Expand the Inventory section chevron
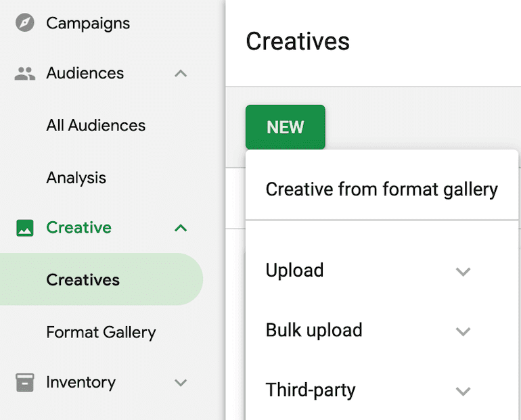Screen dimensions: 521x420 pyautogui.click(x=181, y=383)
